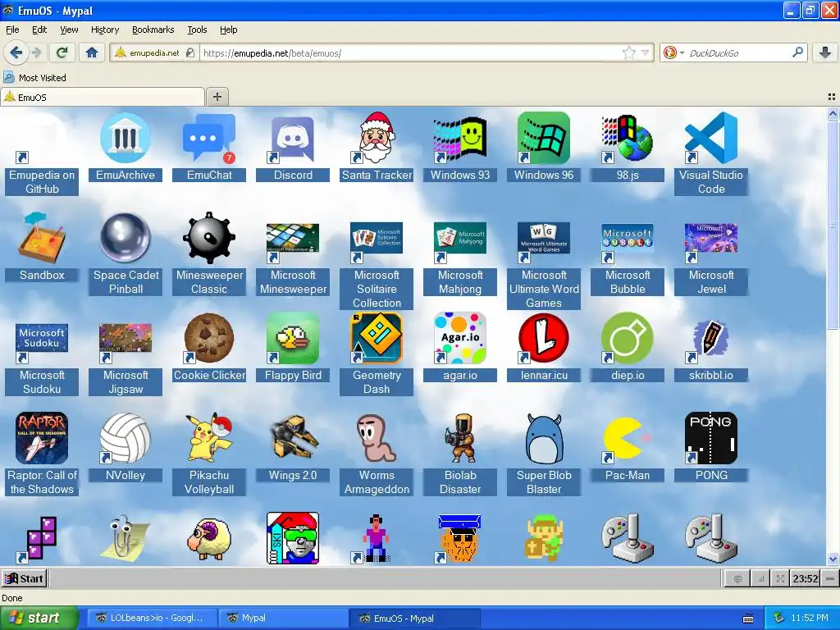Viewport: 840px width, 630px height.
Task: Open the NVolley volleyball icon
Action: tap(126, 438)
